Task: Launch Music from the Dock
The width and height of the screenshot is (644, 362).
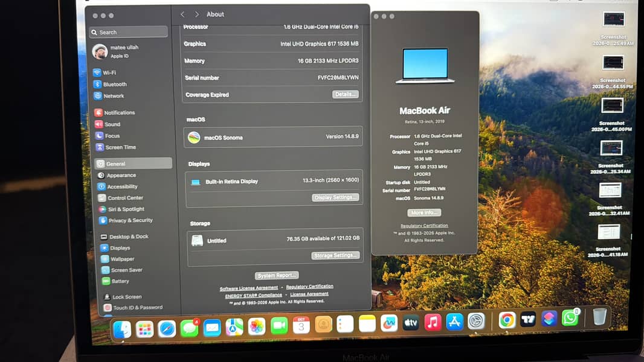Action: point(433,322)
